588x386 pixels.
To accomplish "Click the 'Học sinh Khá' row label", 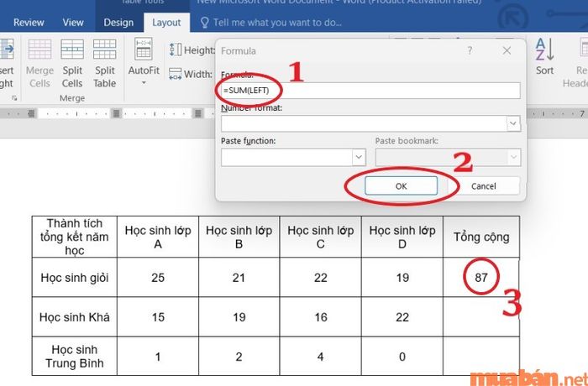I will [x=75, y=317].
